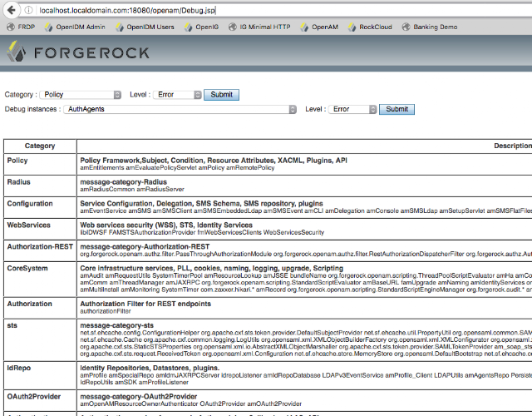This screenshot has width=532, height=416.
Task: Open the OpenIDM Admin bookmark
Action: (x=75, y=27)
